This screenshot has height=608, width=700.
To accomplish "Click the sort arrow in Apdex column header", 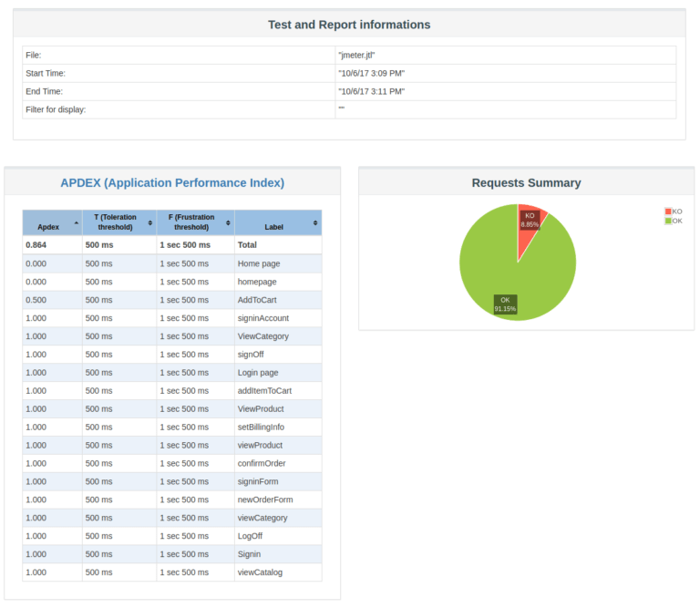I will click(77, 222).
